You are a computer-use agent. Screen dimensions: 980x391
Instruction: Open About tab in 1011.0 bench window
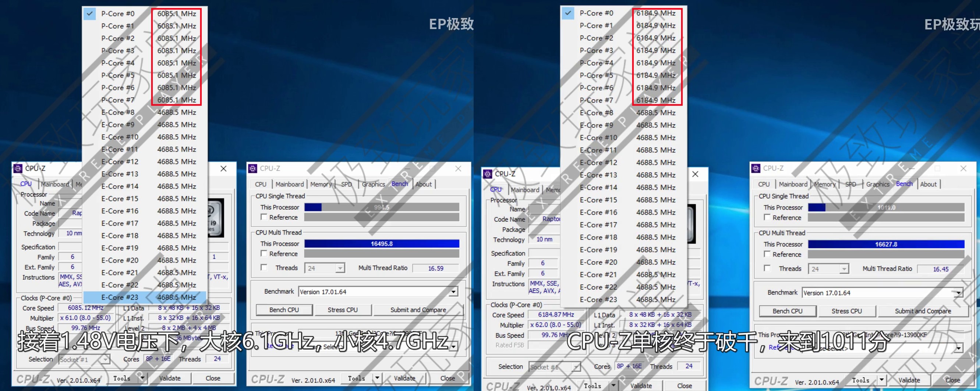[928, 184]
